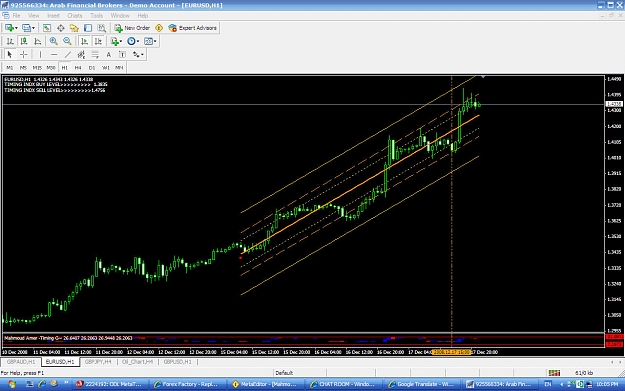The width and height of the screenshot is (625, 391).
Task: Pick the equidistant channel tool
Action: [x=81, y=55]
